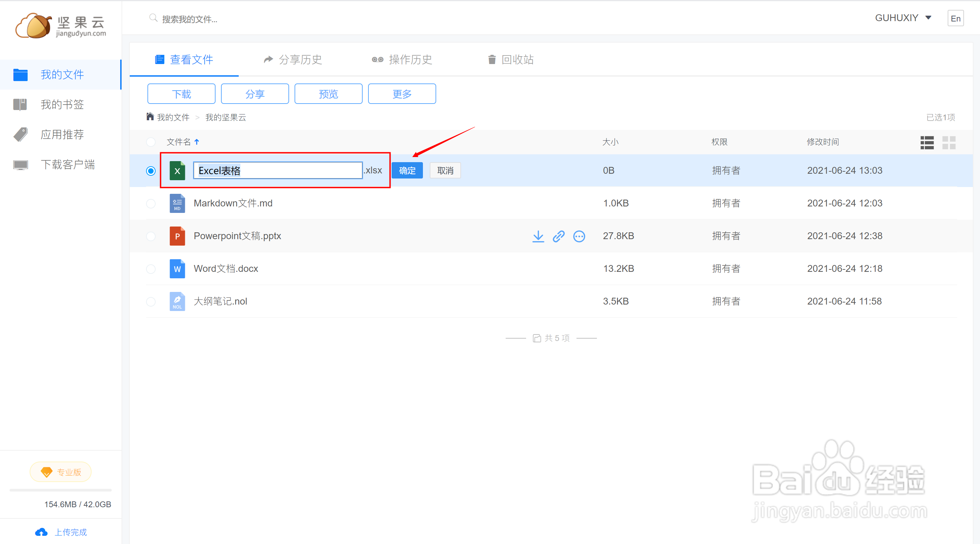Open the 大纲笔记.nol file name
This screenshot has height=544, width=980.
pyautogui.click(x=221, y=301)
